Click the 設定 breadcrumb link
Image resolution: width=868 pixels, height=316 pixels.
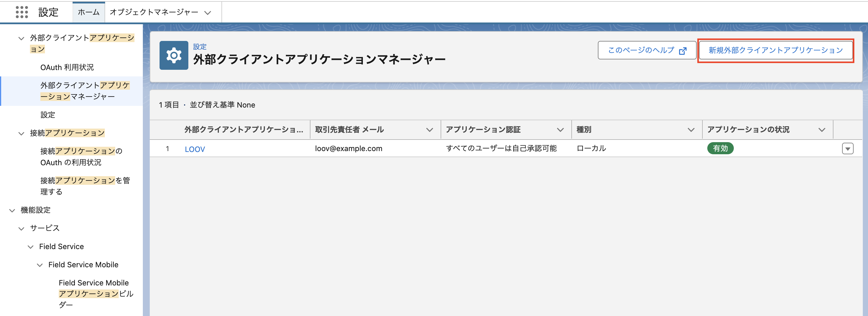pos(200,47)
